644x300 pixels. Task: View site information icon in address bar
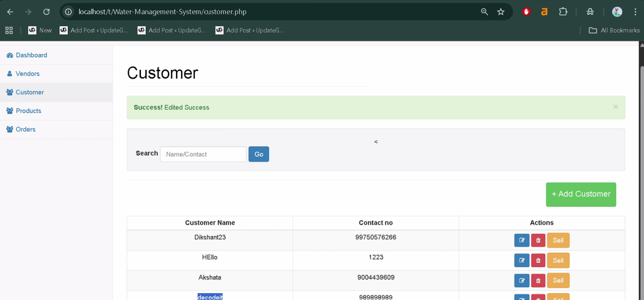click(69, 12)
